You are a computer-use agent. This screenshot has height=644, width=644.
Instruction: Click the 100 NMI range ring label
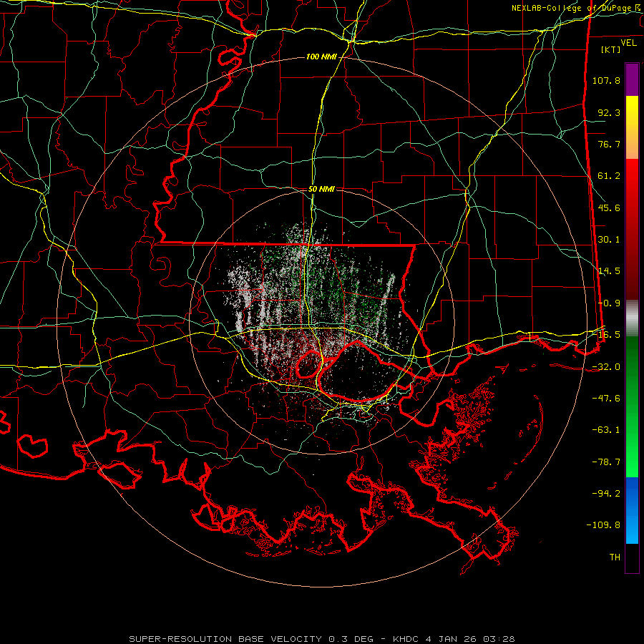point(321,57)
